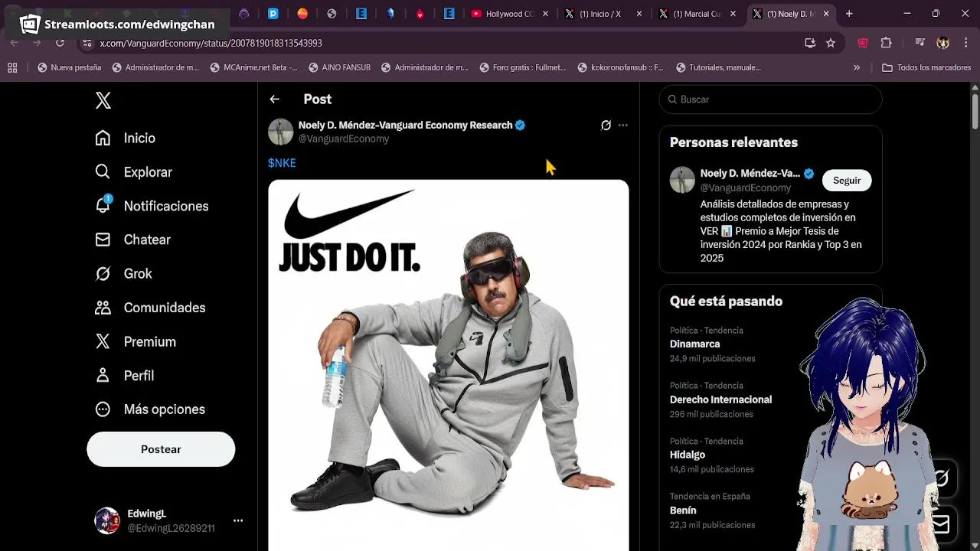Viewport: 980px width, 551px height.
Task: Open the bookmarks apps grid icon
Action: pos(12,67)
